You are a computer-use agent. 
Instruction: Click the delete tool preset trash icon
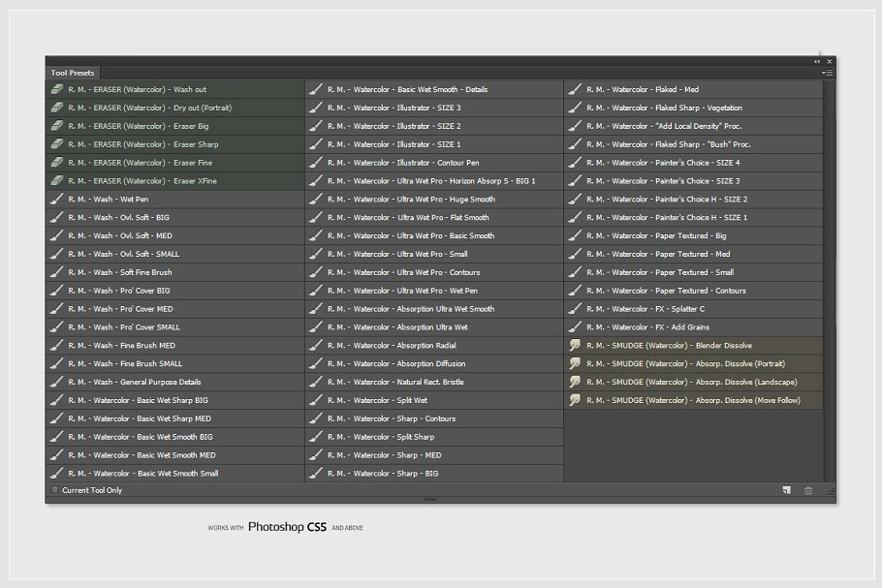[808, 490]
